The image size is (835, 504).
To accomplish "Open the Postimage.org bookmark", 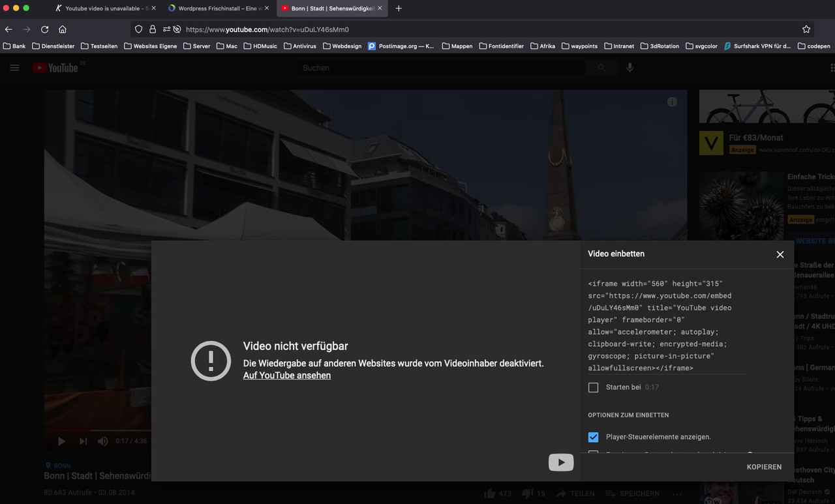I will (401, 46).
